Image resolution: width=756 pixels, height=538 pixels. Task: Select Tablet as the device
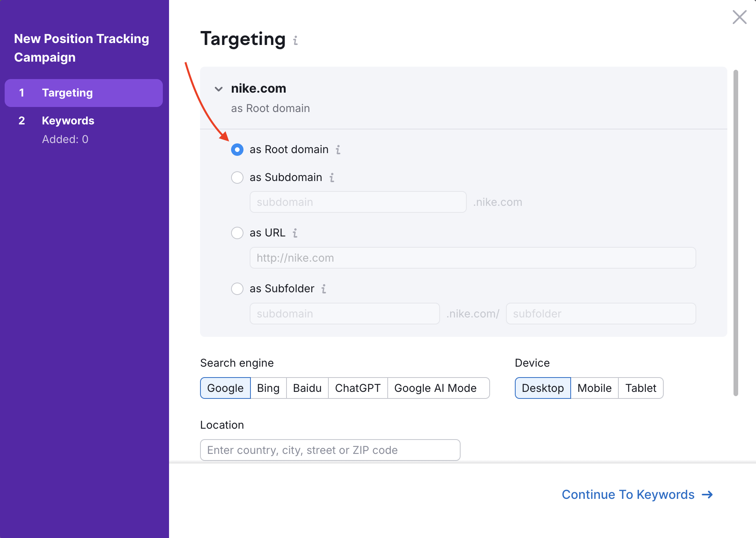[640, 388]
